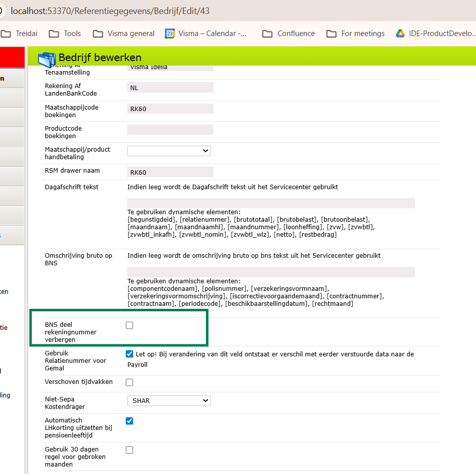476x474 pixels.
Task: Click the [begunstigdeid] dynamic element text
Action: (x=152, y=220)
